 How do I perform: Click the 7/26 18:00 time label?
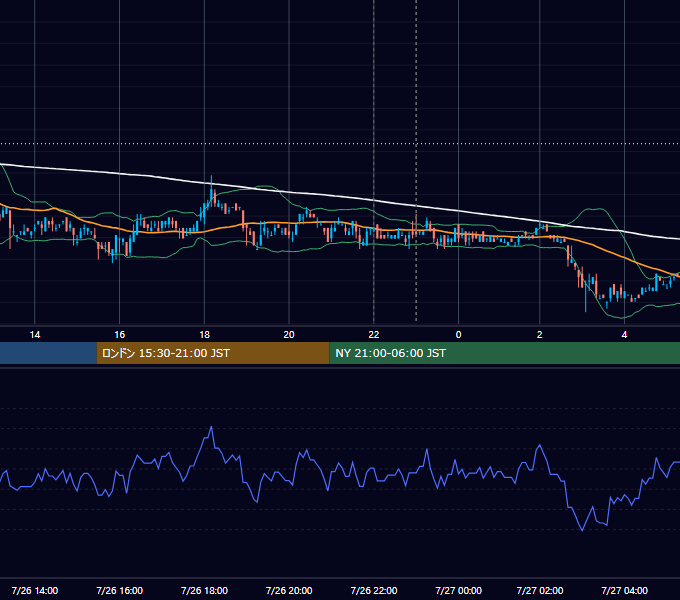204,590
